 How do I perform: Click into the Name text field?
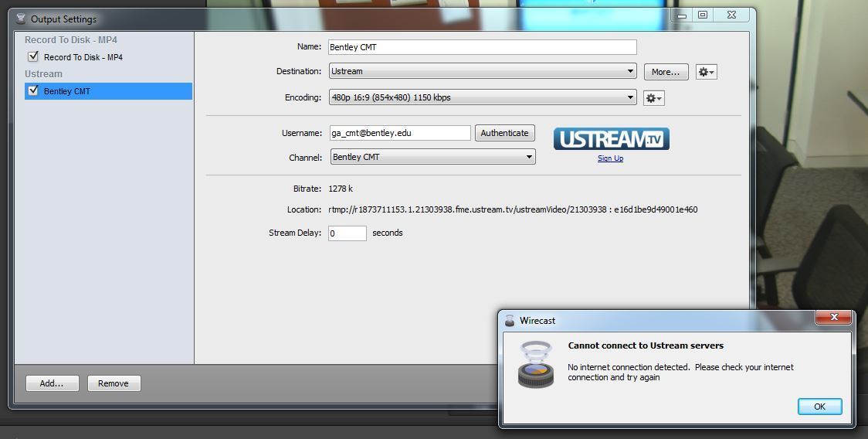coord(482,47)
